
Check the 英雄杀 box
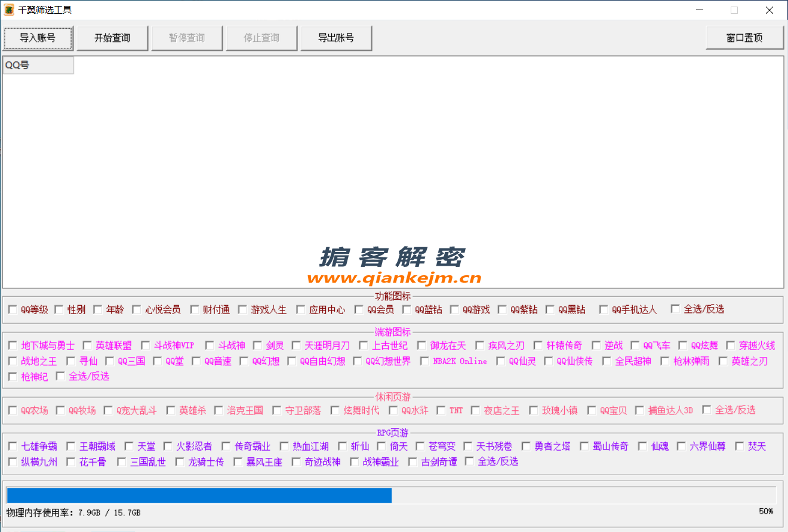point(171,410)
